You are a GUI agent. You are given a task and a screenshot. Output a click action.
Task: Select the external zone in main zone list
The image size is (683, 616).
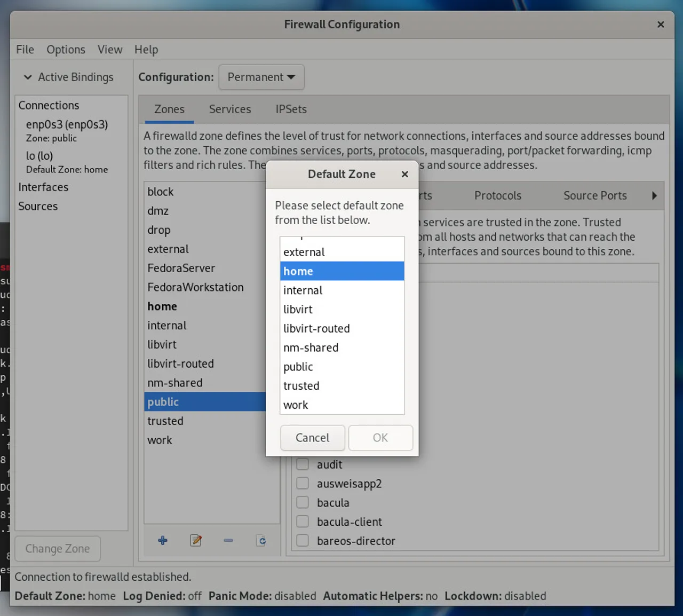pos(205,249)
